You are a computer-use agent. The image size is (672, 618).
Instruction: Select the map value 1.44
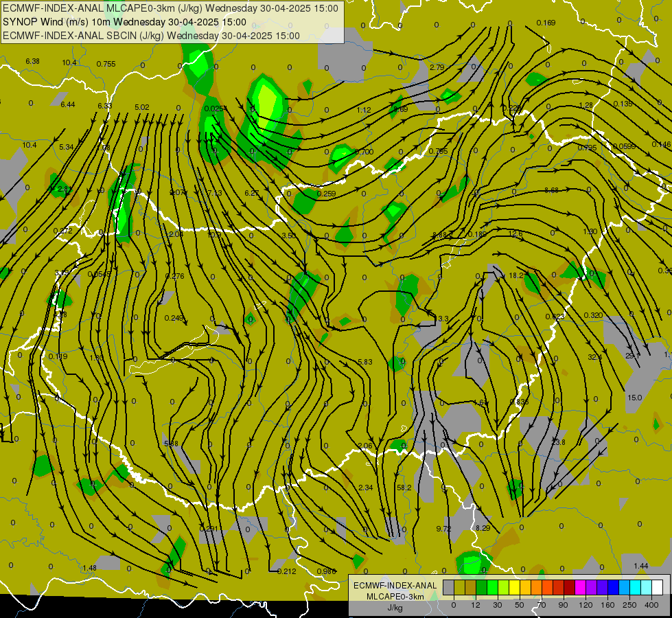tap(641, 566)
